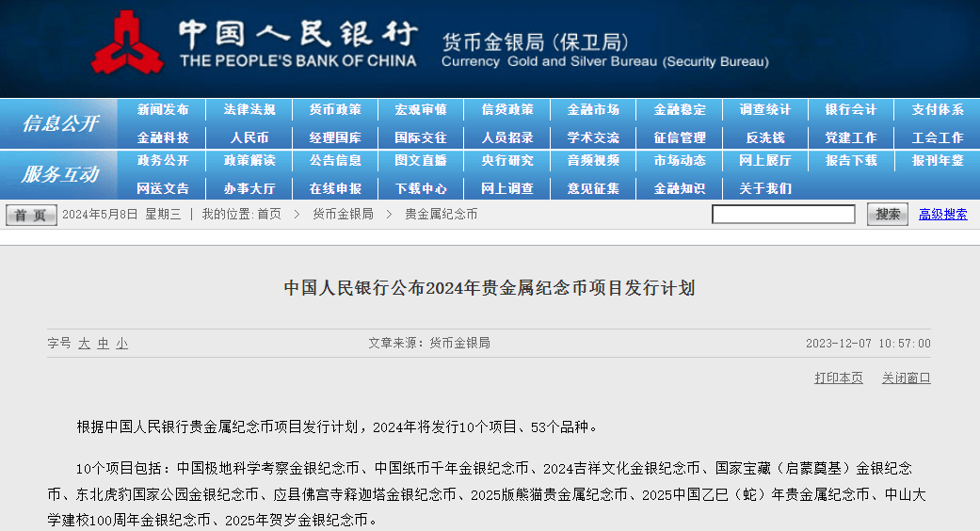The image size is (980, 531).
Task: Open 银行会计 section
Action: point(851,109)
